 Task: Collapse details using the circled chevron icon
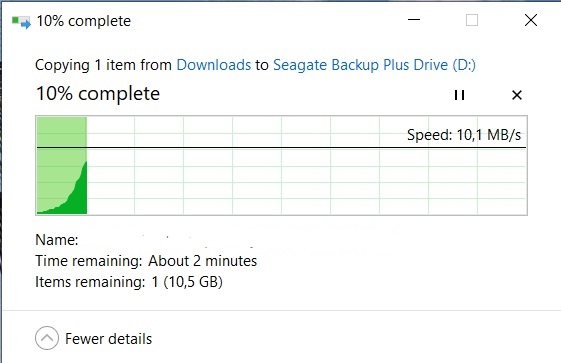47,338
